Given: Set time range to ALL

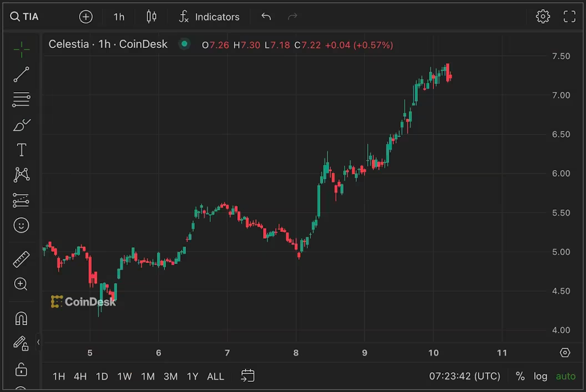Looking at the screenshot, I should point(215,376).
